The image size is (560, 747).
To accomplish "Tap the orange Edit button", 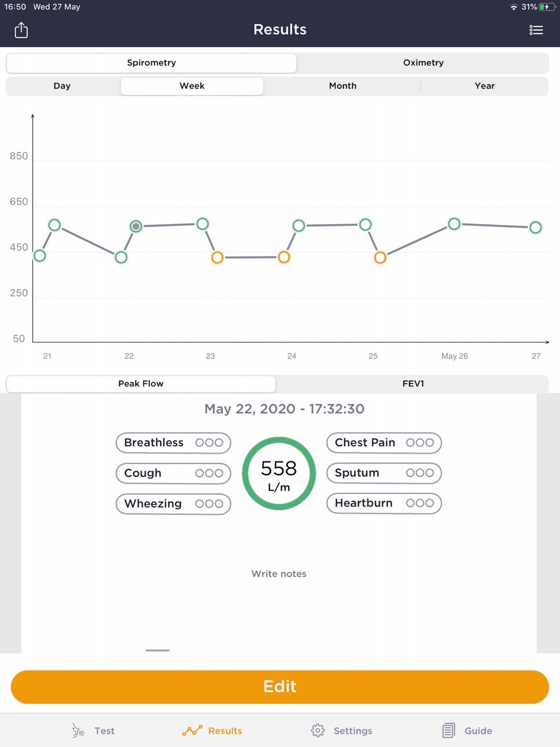I will click(280, 687).
